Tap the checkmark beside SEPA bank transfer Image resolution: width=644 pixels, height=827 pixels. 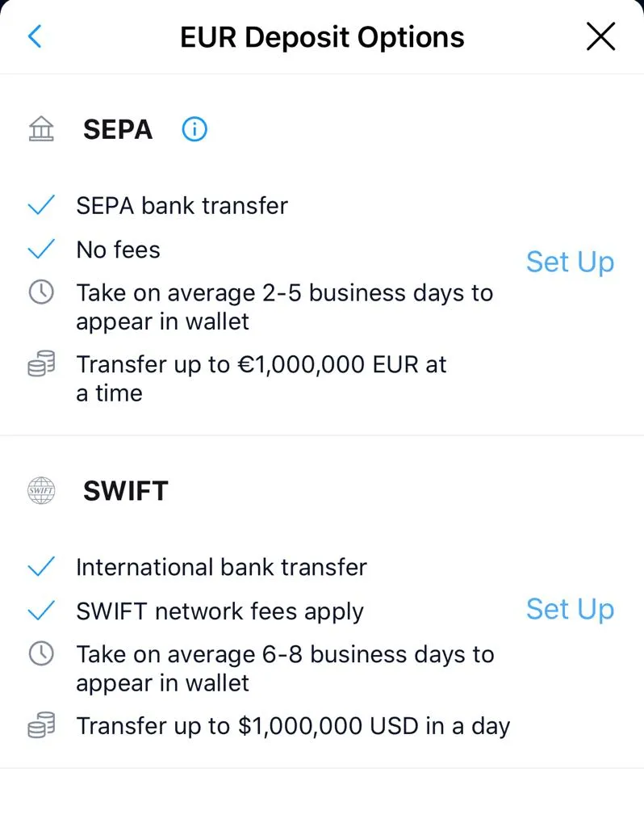coord(41,206)
